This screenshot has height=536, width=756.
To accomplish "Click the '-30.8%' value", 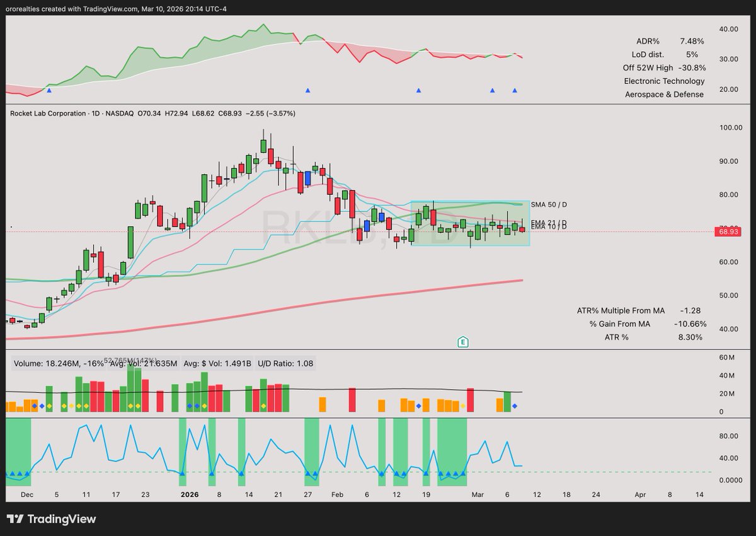I will [692, 67].
